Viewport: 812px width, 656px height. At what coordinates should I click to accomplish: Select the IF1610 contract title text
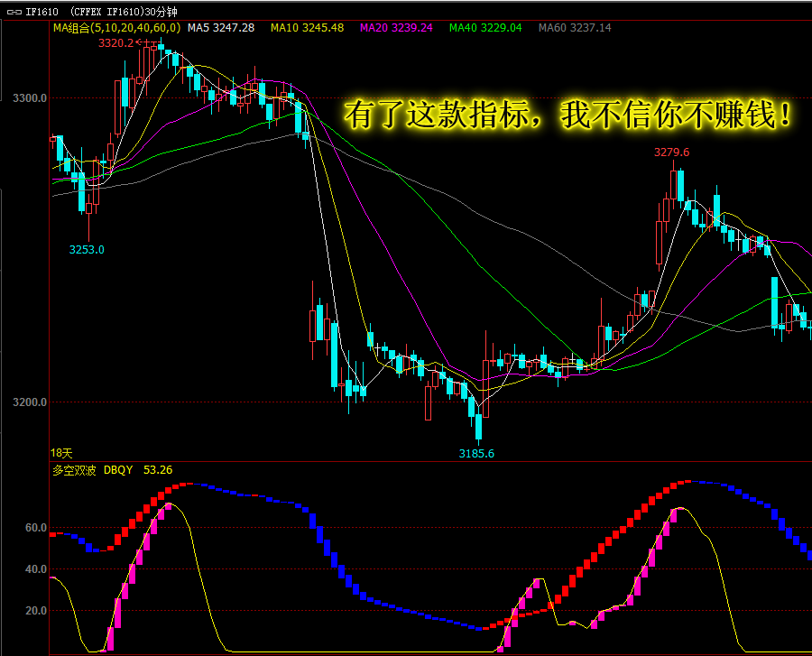[42, 12]
